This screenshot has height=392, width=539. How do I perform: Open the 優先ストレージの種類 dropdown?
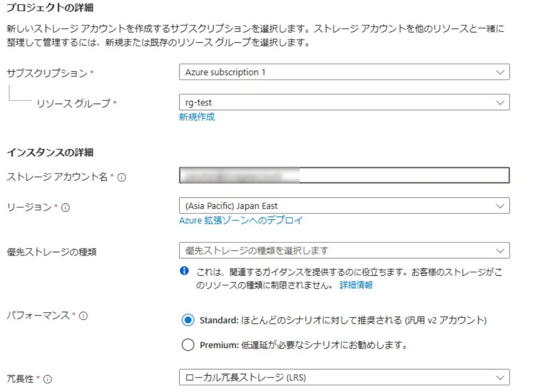tap(344, 250)
